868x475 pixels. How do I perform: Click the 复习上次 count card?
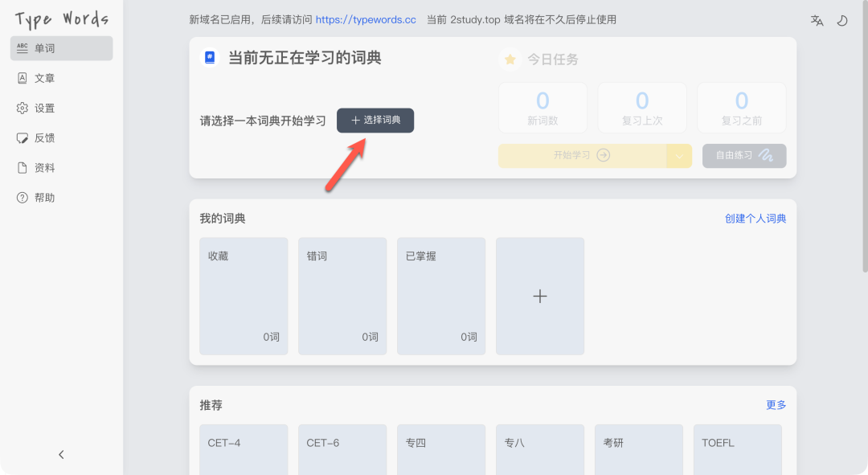click(642, 108)
